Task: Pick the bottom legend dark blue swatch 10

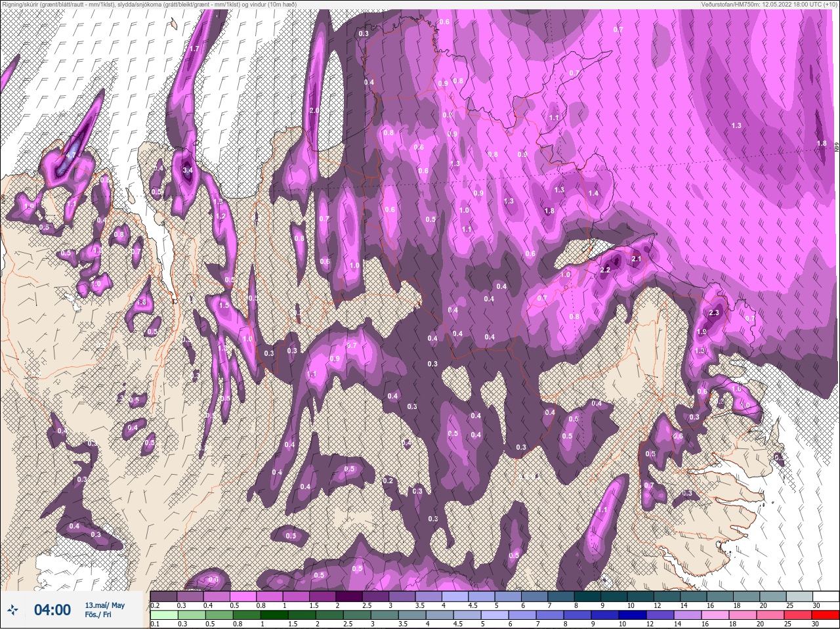Action: (633, 615)
